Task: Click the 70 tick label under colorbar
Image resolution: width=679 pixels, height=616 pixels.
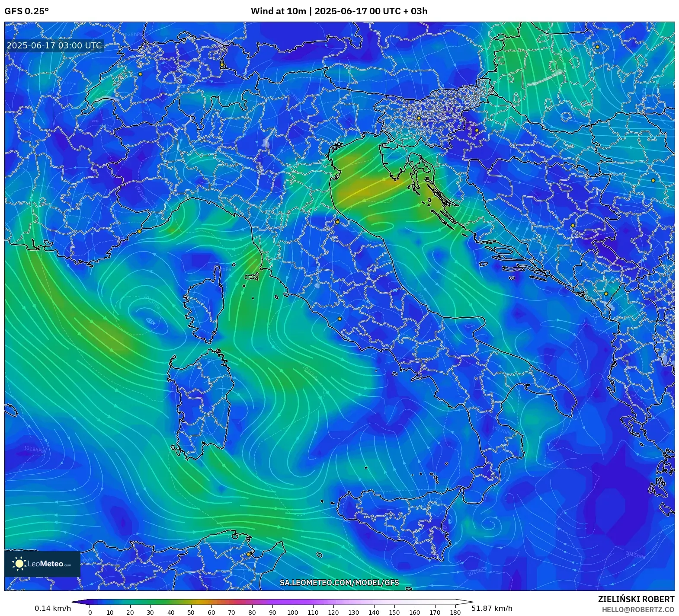Action: (232, 612)
